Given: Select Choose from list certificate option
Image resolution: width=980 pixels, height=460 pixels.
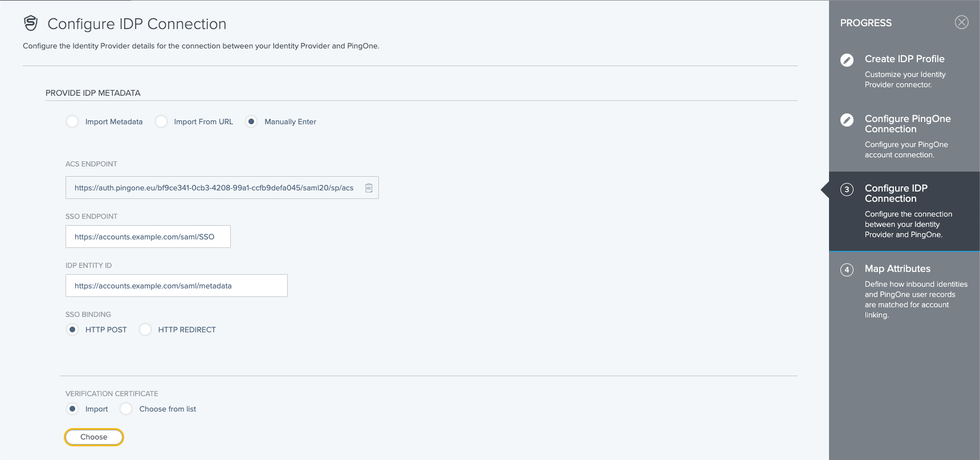Looking at the screenshot, I should (x=126, y=409).
